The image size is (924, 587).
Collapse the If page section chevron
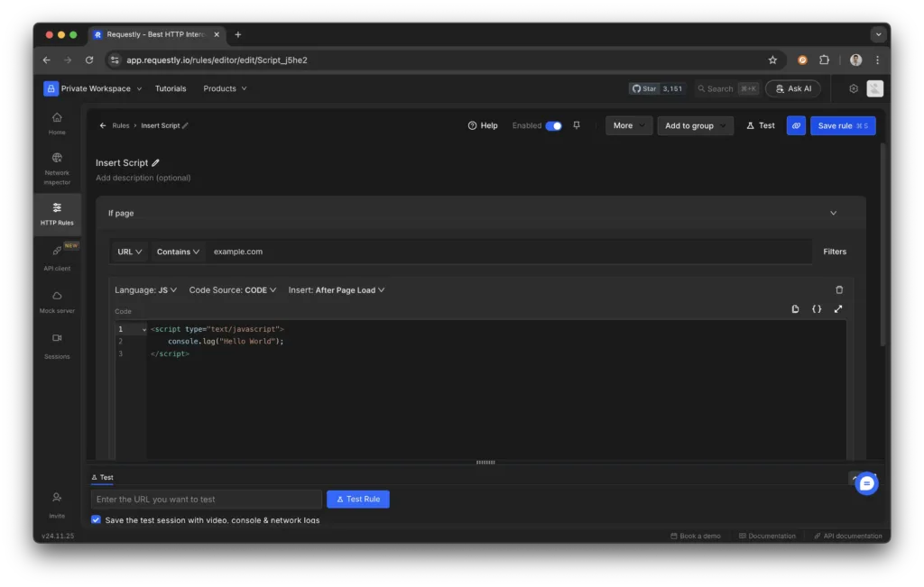pos(833,213)
